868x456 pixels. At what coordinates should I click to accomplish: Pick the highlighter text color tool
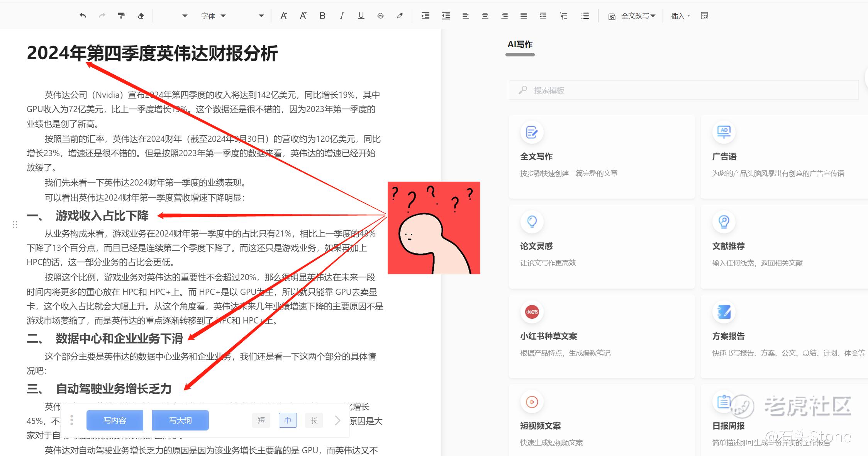400,16
